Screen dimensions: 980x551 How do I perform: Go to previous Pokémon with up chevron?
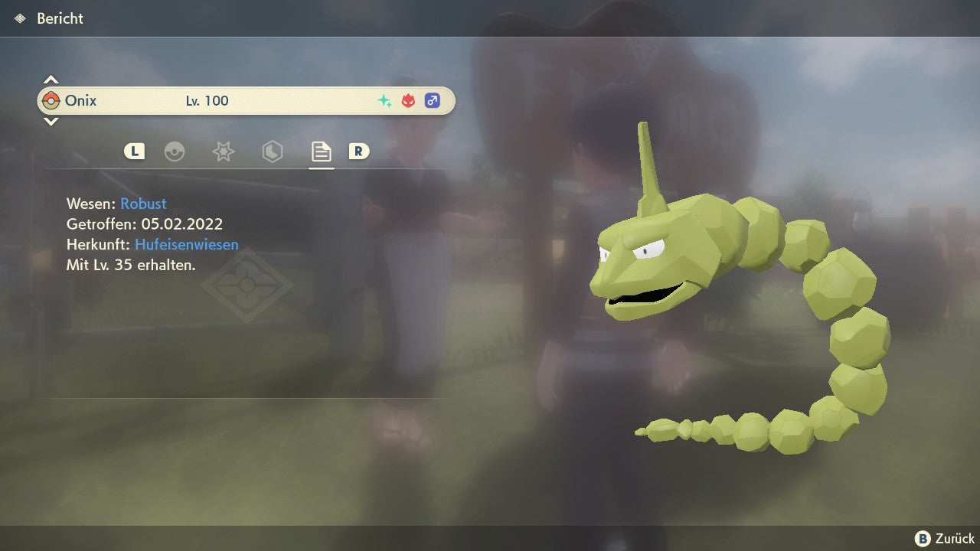(x=51, y=80)
